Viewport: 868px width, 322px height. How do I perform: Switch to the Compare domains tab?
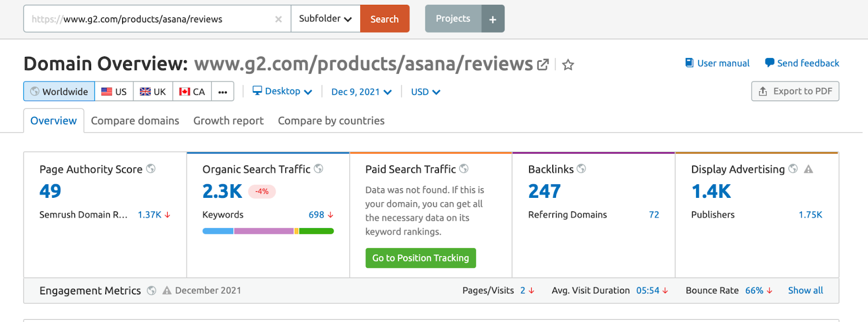pyautogui.click(x=135, y=120)
